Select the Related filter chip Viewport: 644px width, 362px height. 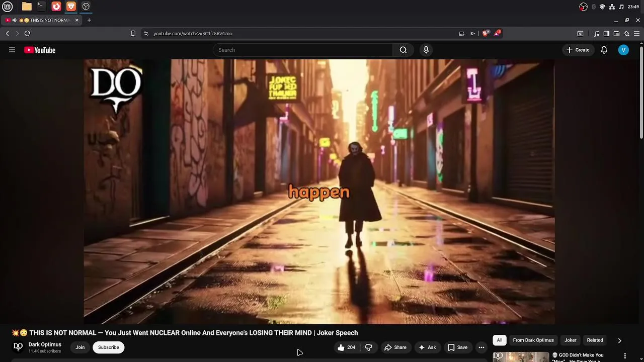(595, 340)
